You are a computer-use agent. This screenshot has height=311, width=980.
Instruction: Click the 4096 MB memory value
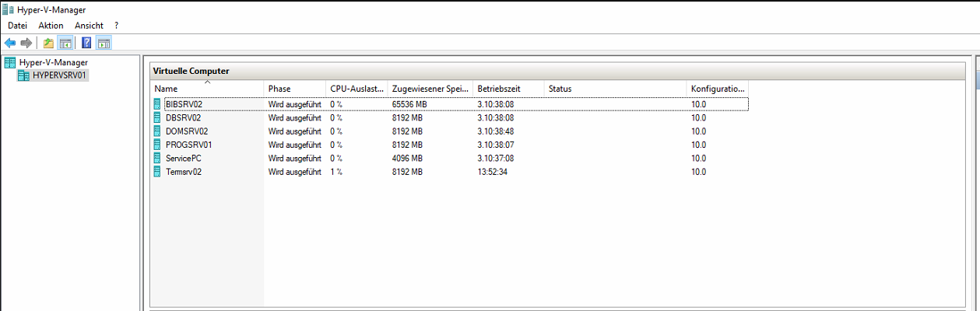tap(407, 158)
